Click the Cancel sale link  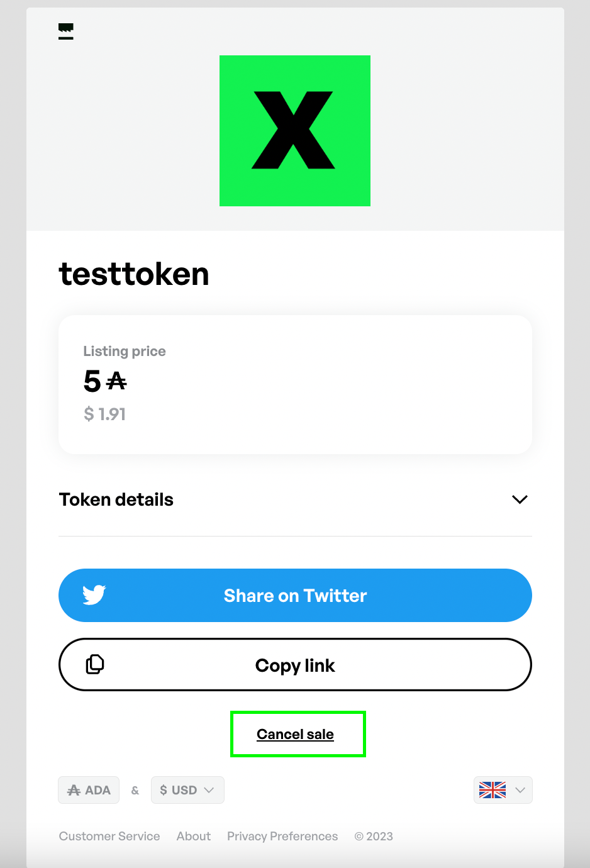click(295, 734)
